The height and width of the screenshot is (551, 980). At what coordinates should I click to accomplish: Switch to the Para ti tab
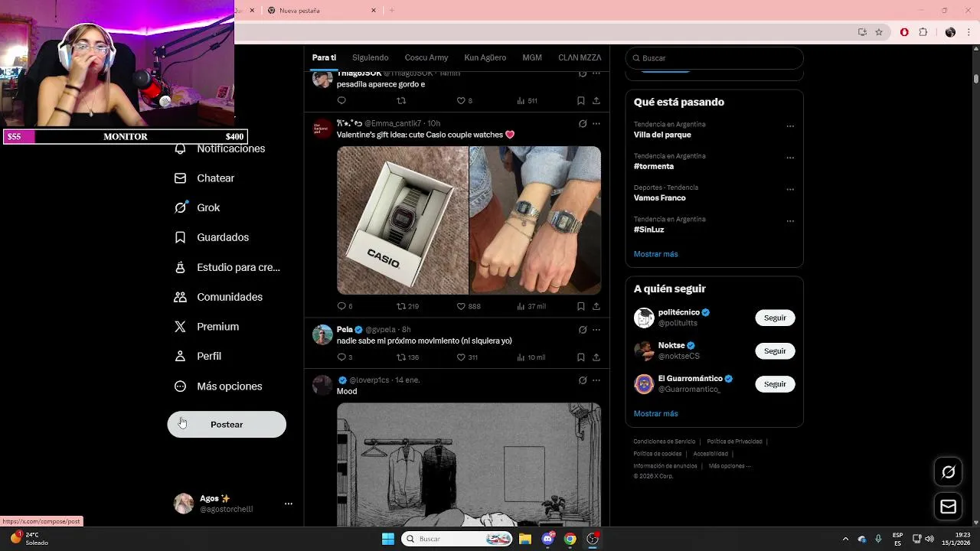coord(324,57)
